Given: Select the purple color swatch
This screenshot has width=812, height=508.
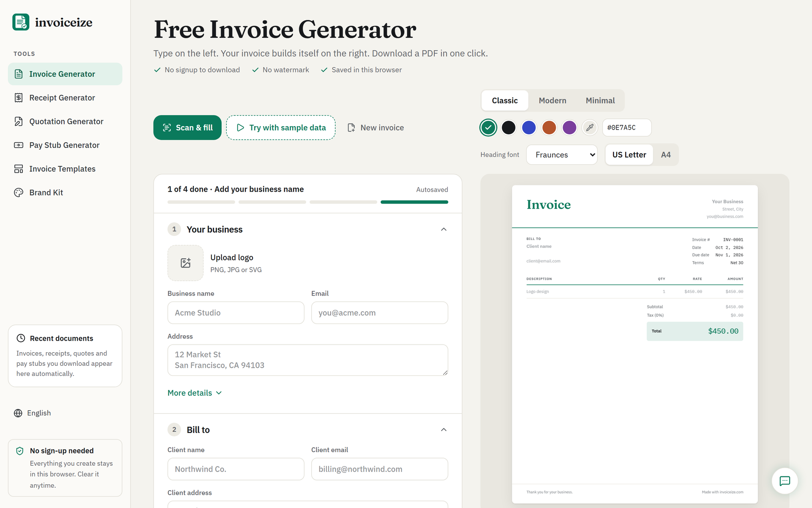Looking at the screenshot, I should (569, 127).
